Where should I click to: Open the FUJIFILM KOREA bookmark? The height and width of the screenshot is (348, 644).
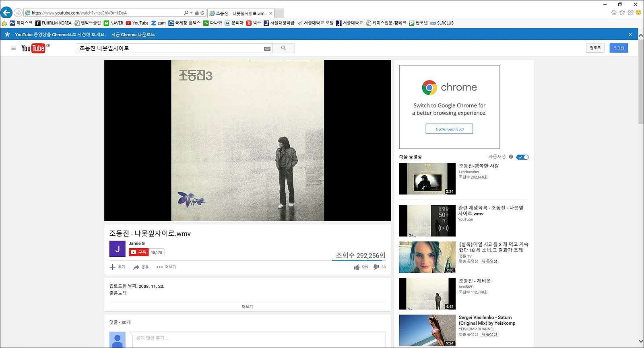(x=53, y=23)
